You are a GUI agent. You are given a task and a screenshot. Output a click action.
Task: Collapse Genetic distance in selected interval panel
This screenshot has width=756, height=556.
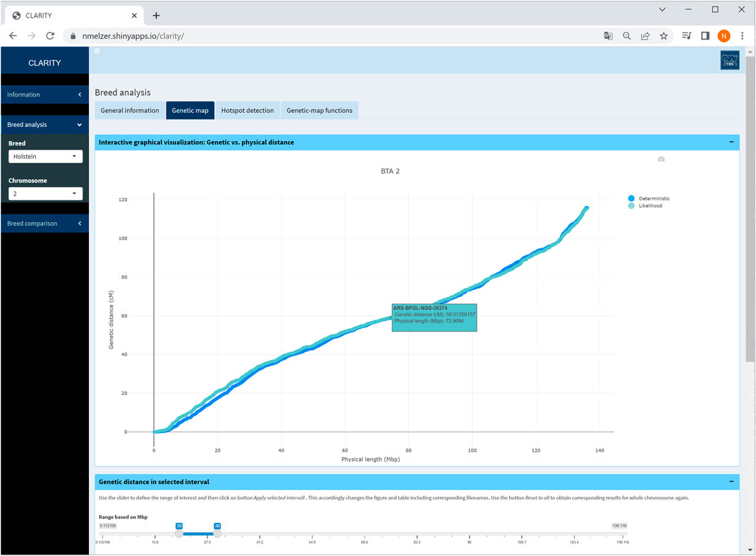tap(731, 482)
